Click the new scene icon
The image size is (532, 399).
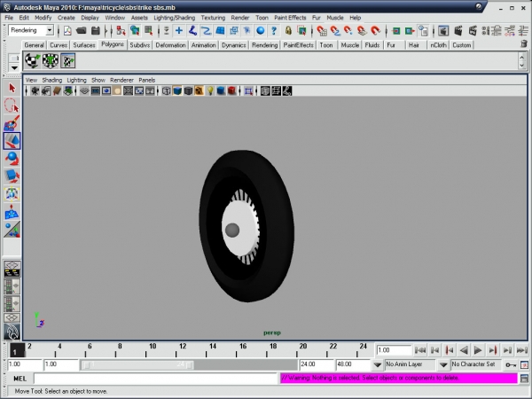click(x=67, y=31)
